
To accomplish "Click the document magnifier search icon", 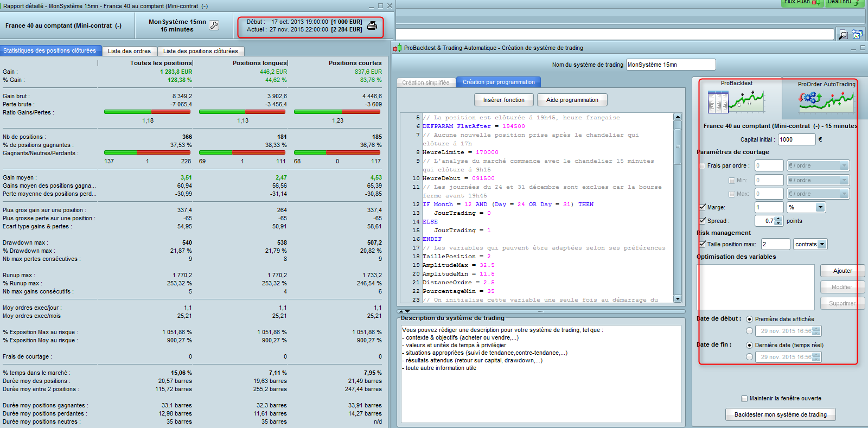I will (843, 34).
